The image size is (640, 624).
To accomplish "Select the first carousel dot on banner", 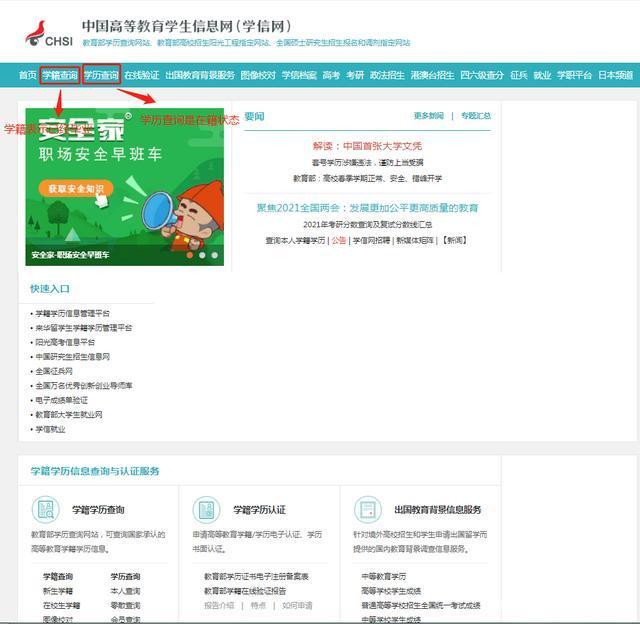I will coord(190,255).
